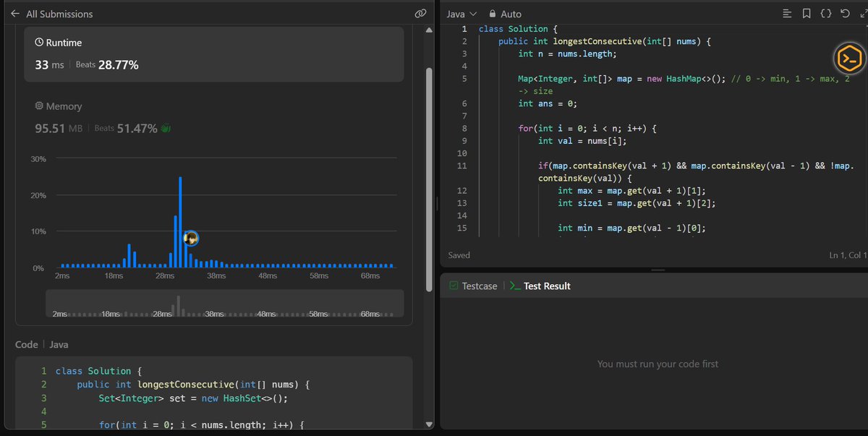Click 'You must run your code first' message
The height and width of the screenshot is (436, 868).
pos(658,364)
